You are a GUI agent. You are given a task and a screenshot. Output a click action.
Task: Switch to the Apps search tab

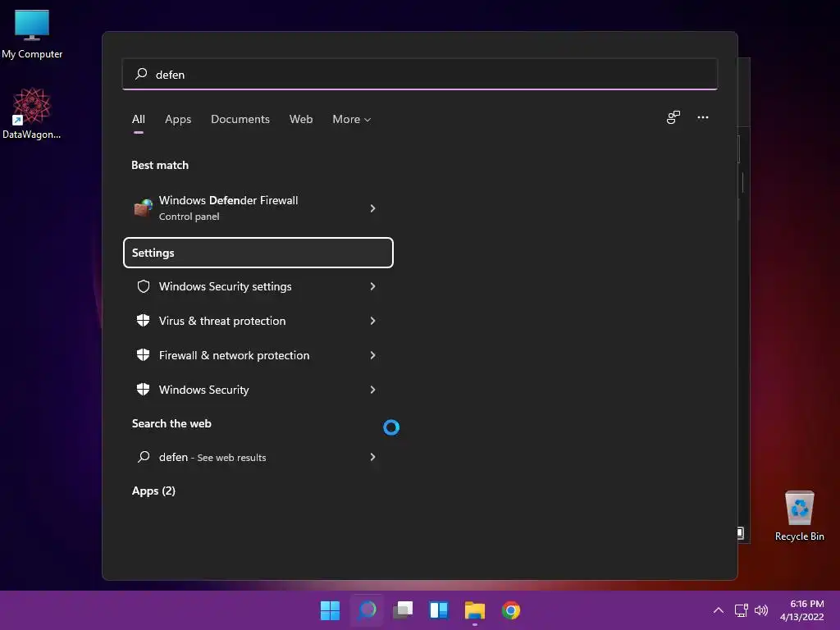click(178, 120)
